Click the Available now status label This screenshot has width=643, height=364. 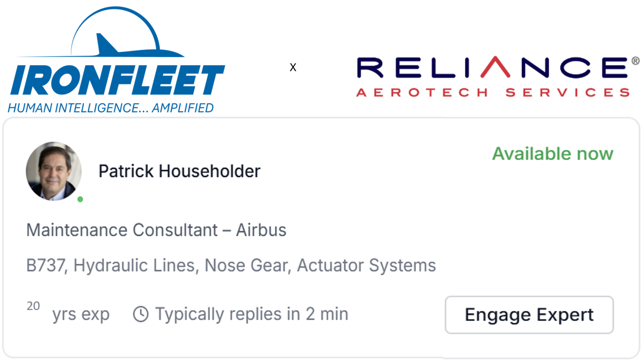click(553, 154)
